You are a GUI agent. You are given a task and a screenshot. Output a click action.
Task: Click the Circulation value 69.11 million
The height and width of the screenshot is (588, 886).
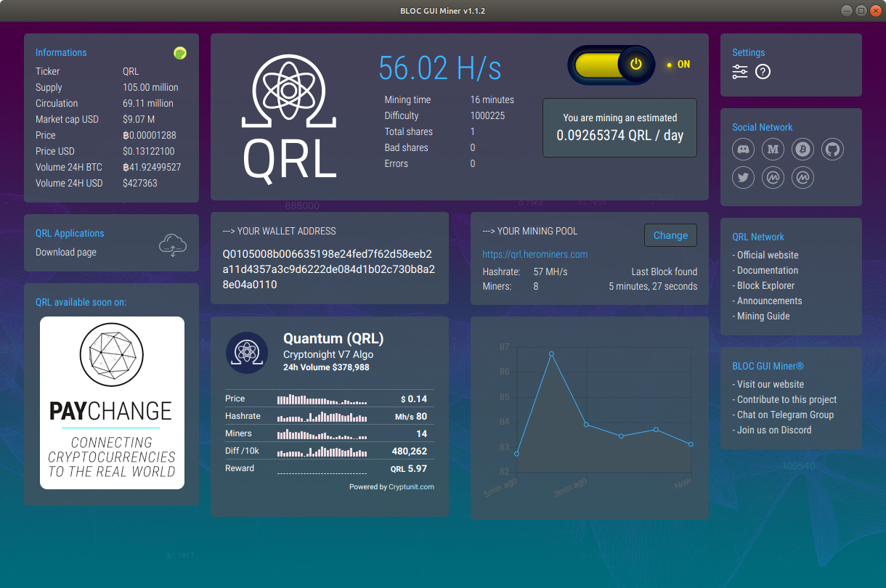tap(148, 103)
